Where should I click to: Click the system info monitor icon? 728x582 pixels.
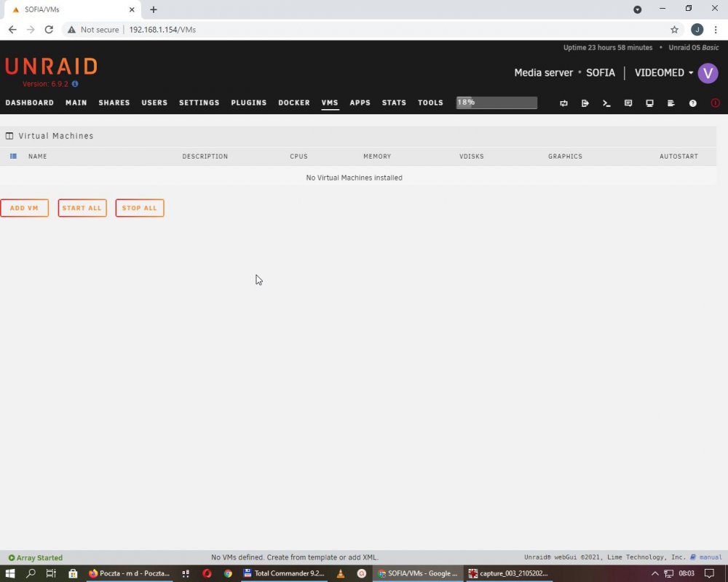[x=649, y=103]
